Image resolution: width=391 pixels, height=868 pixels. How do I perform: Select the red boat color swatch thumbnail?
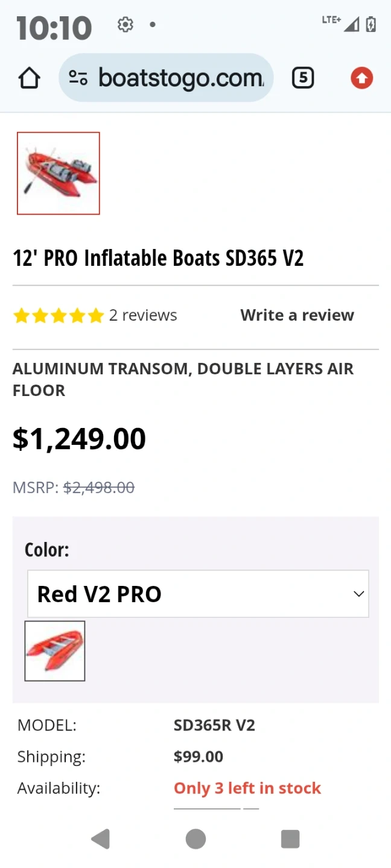pyautogui.click(x=55, y=651)
